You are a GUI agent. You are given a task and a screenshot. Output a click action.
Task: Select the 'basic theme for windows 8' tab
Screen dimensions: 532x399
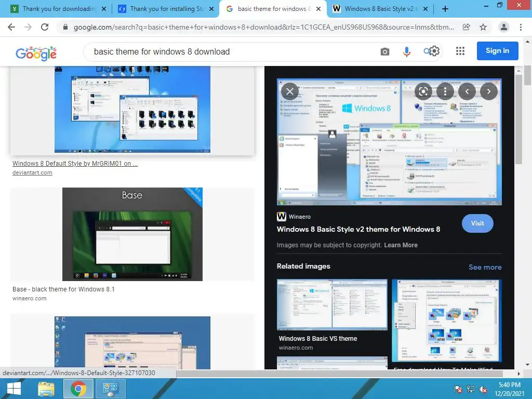(273, 9)
